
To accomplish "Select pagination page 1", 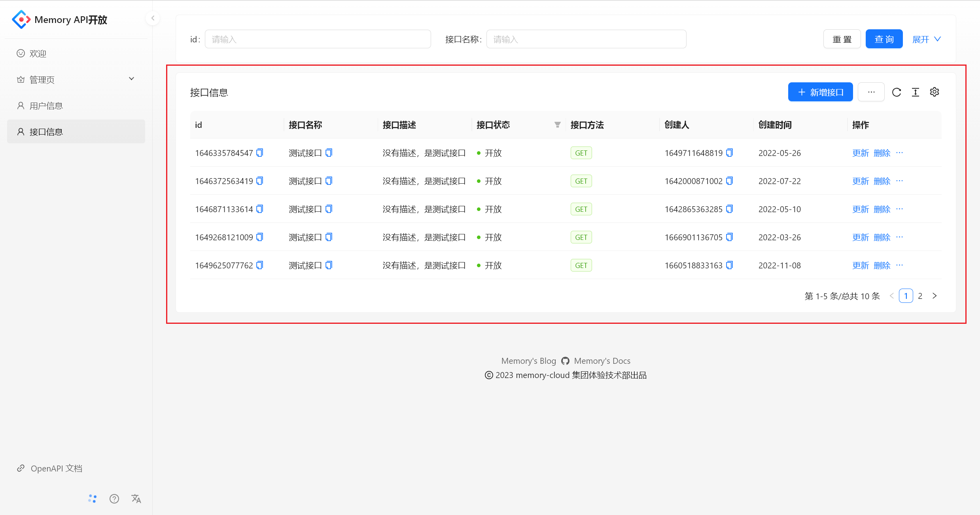I will 906,296.
